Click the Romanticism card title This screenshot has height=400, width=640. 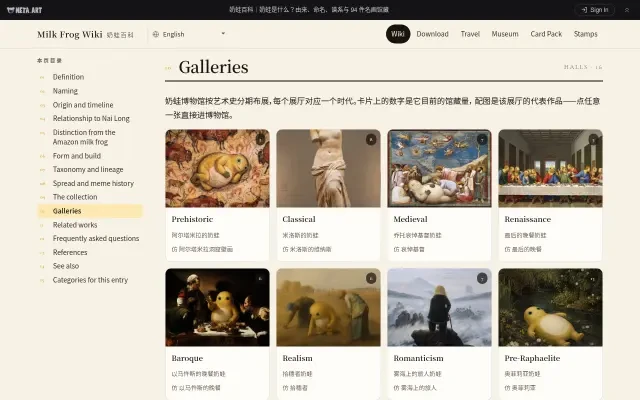418,358
